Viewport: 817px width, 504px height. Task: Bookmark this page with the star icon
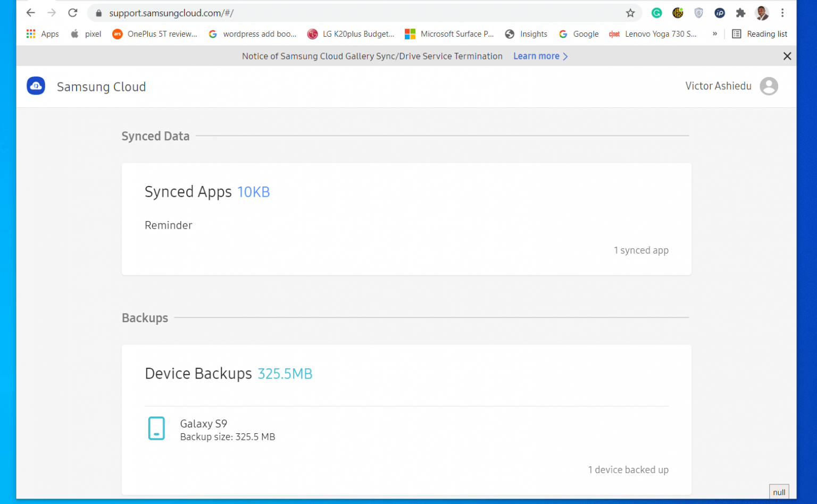click(630, 13)
